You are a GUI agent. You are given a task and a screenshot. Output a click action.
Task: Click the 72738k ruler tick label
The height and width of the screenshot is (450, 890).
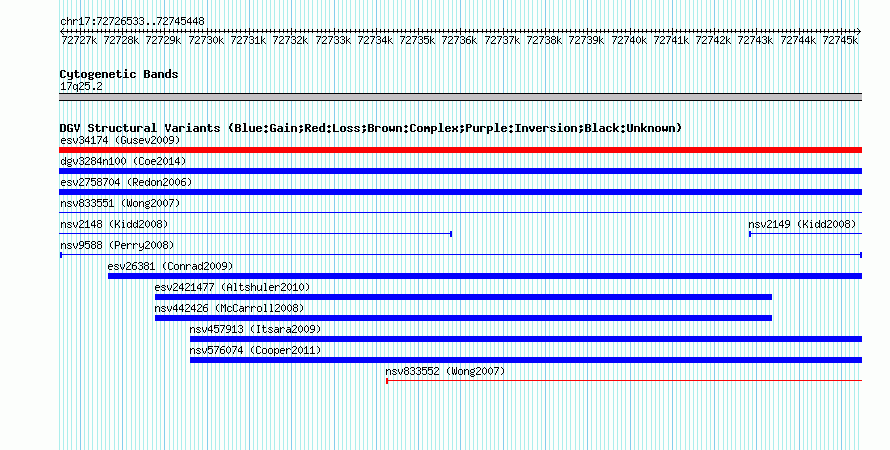coord(544,40)
